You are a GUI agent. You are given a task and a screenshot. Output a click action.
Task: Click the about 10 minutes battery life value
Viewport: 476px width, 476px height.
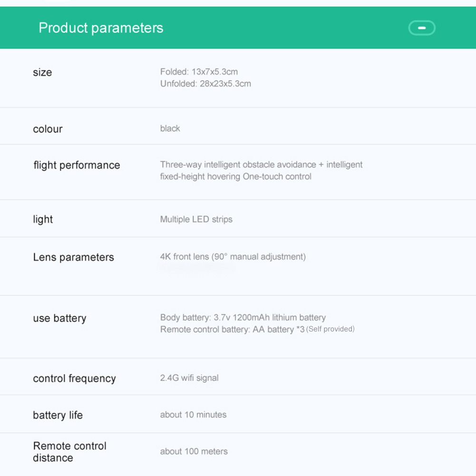pos(193,415)
